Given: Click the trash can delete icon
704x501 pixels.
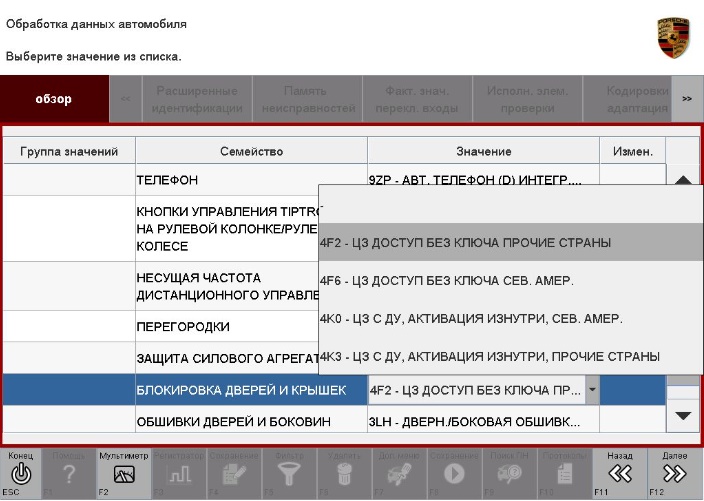Looking at the screenshot, I should [x=345, y=474].
